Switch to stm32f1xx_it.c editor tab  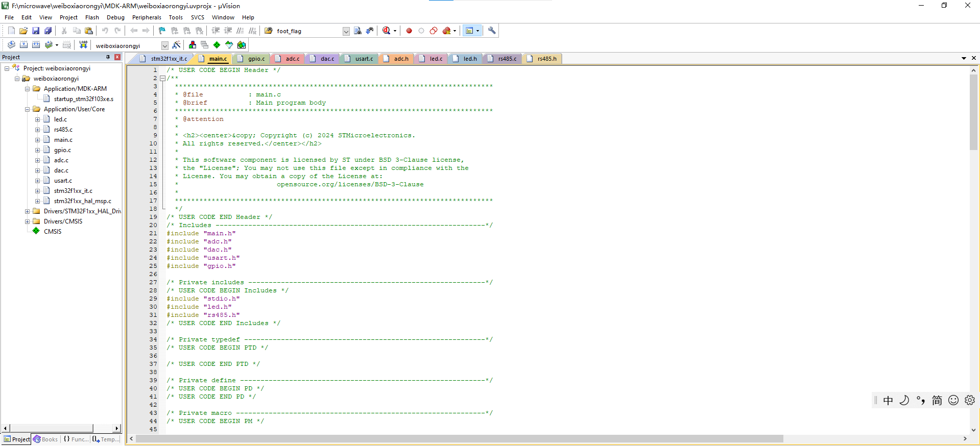coord(163,59)
